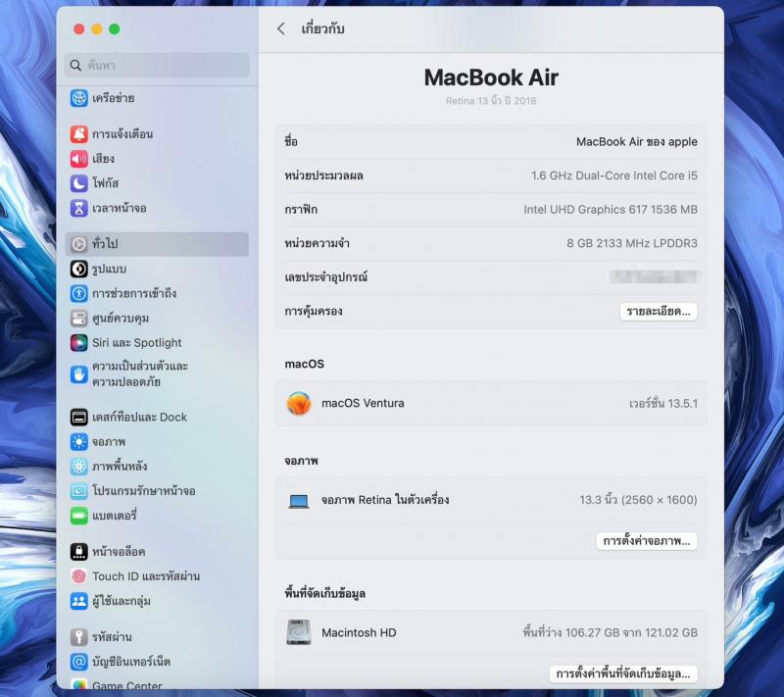Click the 'macOS' section heading
The width and height of the screenshot is (784, 697).
tap(305, 364)
